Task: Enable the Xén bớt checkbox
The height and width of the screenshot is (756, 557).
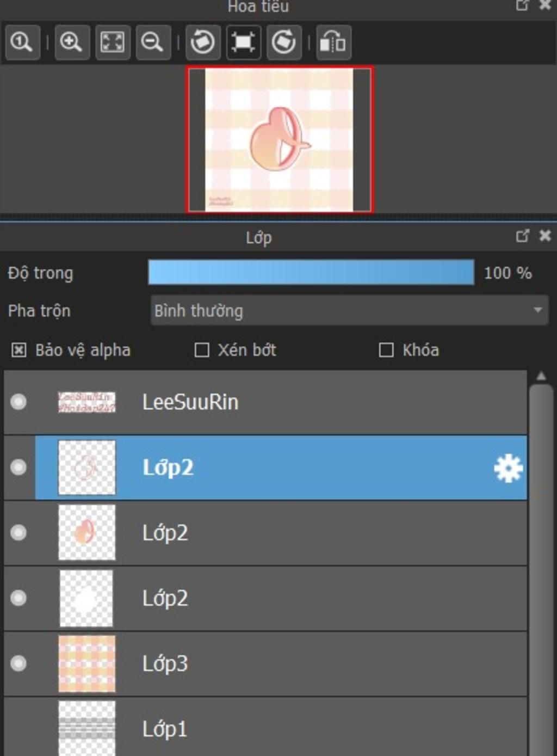Action: coord(202,350)
